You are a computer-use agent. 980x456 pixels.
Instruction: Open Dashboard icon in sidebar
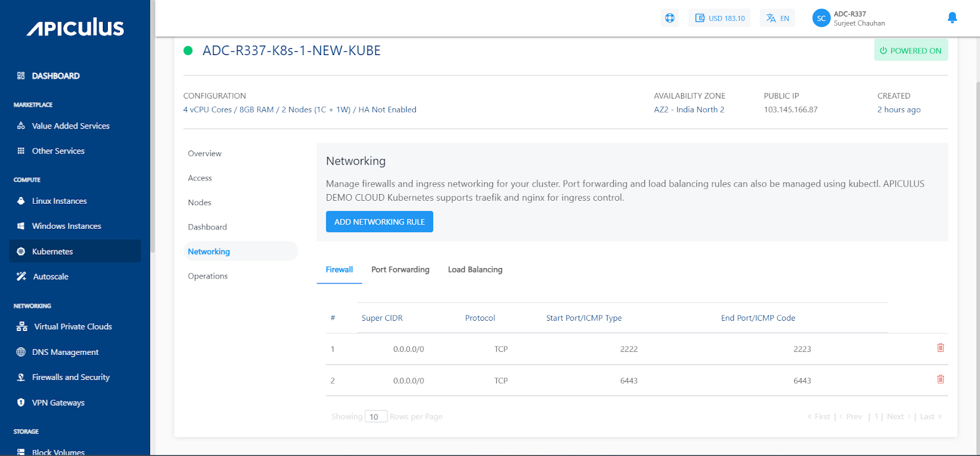pos(21,76)
